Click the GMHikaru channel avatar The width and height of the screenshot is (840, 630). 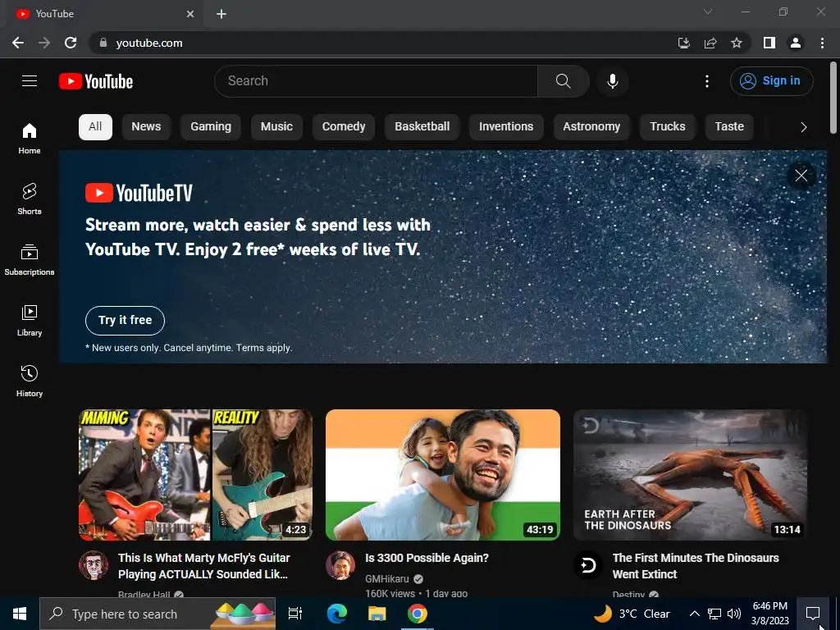pos(340,565)
